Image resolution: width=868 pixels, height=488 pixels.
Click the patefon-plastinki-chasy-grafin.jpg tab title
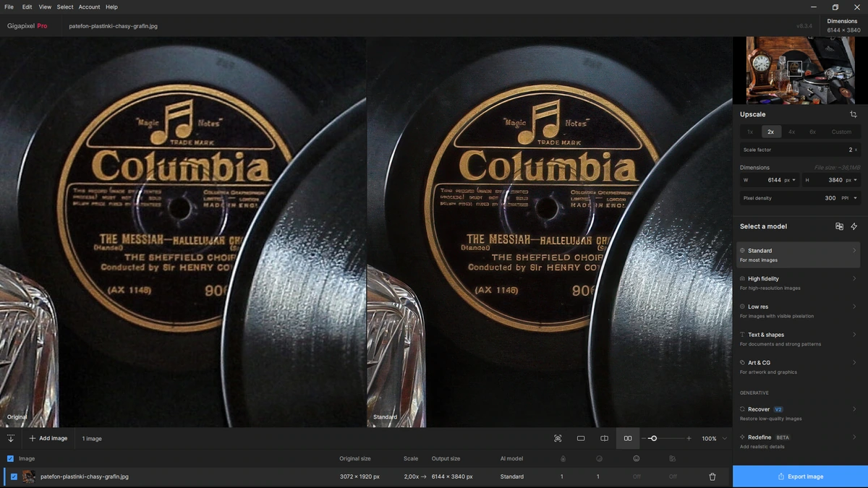113,26
